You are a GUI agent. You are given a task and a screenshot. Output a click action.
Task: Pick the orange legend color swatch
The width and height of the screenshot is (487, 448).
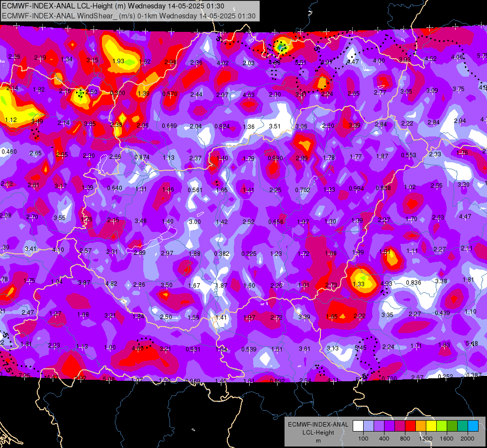[421, 426]
